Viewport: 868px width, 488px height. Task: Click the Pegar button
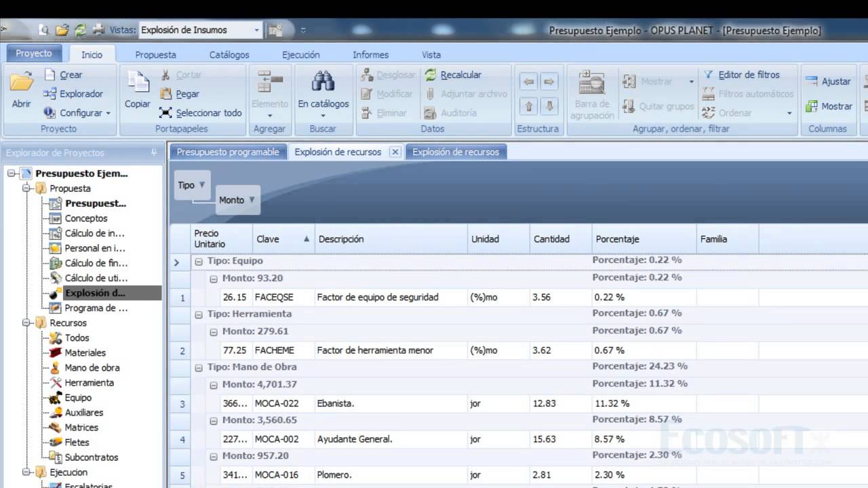[180, 94]
